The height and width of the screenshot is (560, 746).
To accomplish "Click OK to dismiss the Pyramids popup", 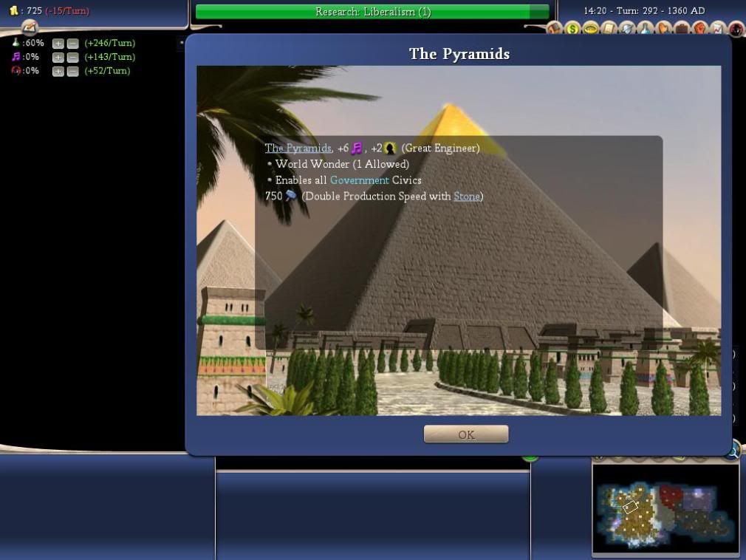I will point(466,434).
